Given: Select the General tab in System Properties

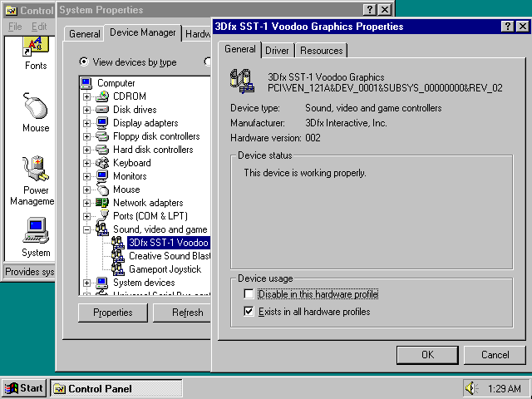Looking at the screenshot, I should click(85, 34).
